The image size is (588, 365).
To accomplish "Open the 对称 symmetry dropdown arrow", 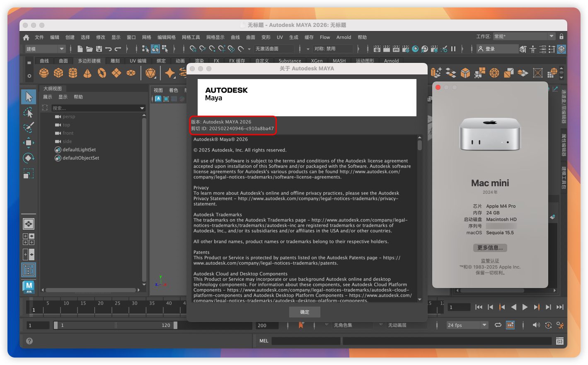I will [308, 49].
